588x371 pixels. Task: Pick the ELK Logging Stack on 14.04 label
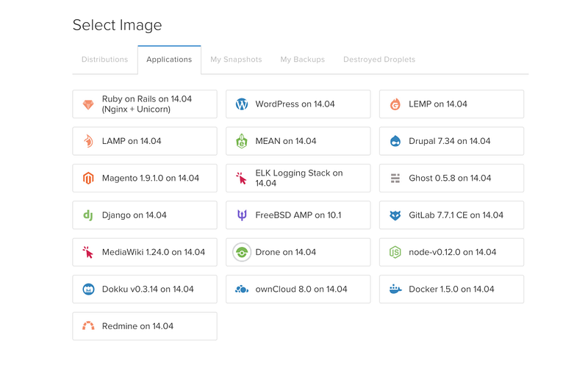[x=299, y=179]
